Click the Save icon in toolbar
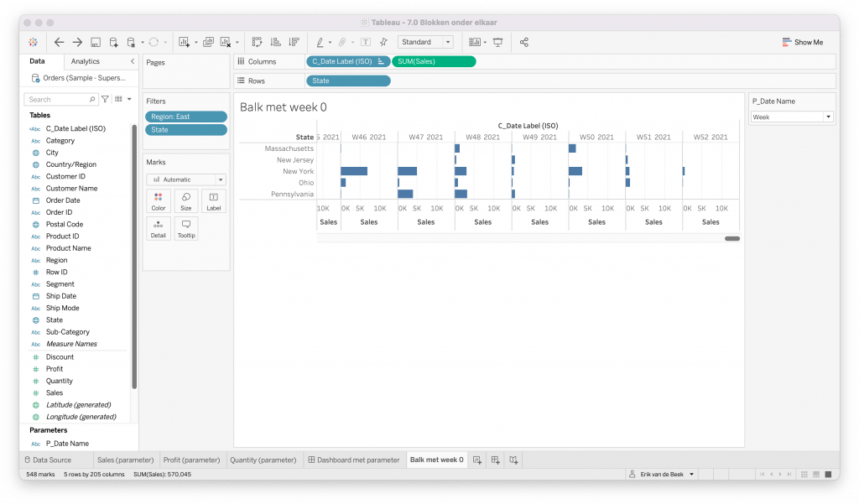The height and width of the screenshot is (504, 859). 96,42
